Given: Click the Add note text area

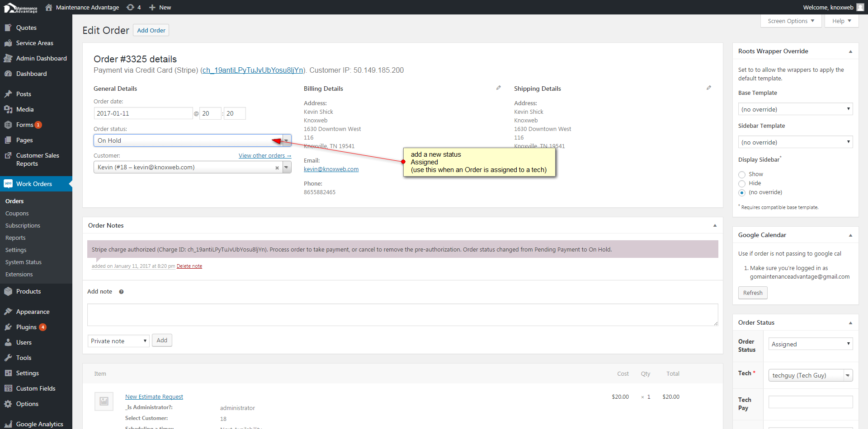Looking at the screenshot, I should 402,315.
